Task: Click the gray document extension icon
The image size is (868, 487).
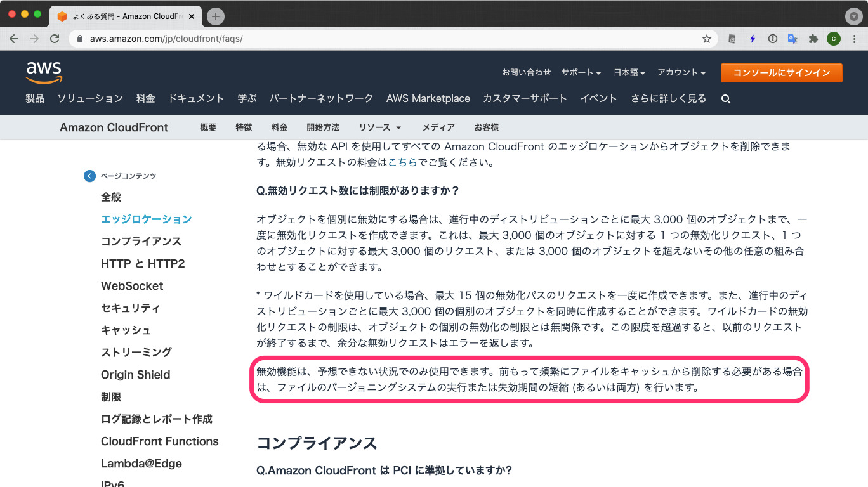Action: [x=732, y=39]
